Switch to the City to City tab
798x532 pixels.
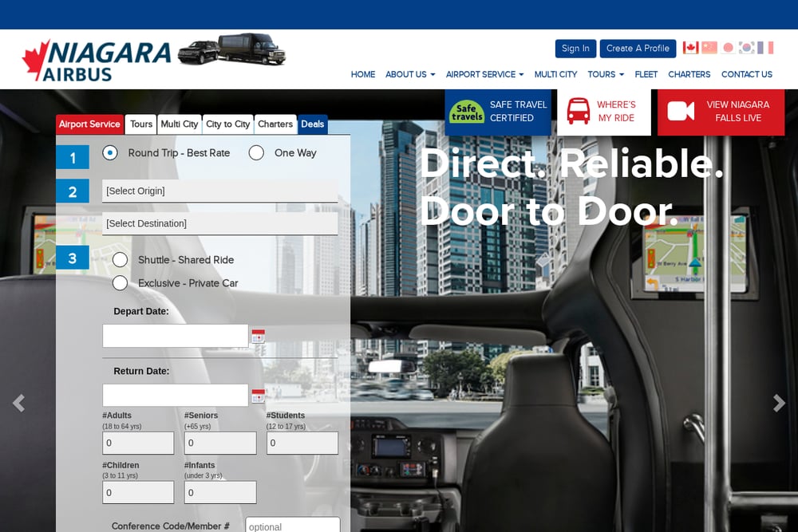point(228,124)
